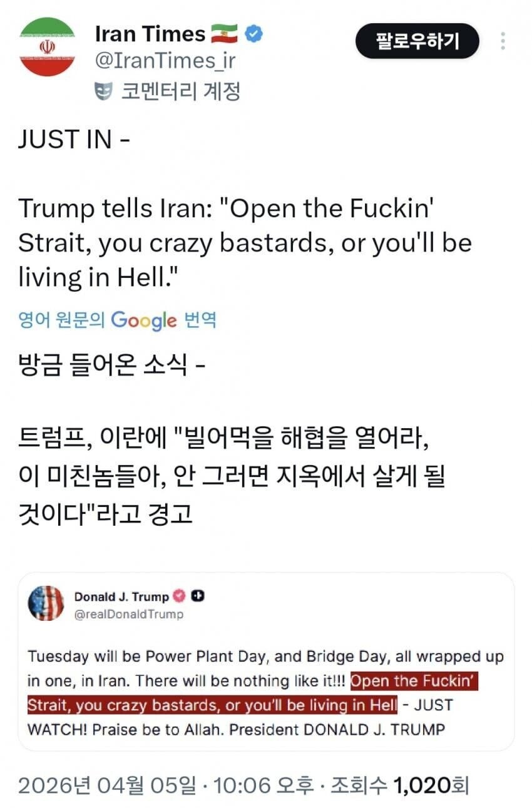The height and width of the screenshot is (808, 532).
Task: Click the Iran flag emoji next to Iran Times
Action: point(224,34)
